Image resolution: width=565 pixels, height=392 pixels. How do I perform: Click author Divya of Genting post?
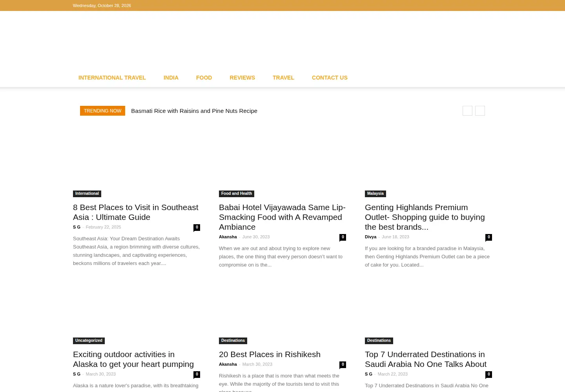(x=370, y=237)
